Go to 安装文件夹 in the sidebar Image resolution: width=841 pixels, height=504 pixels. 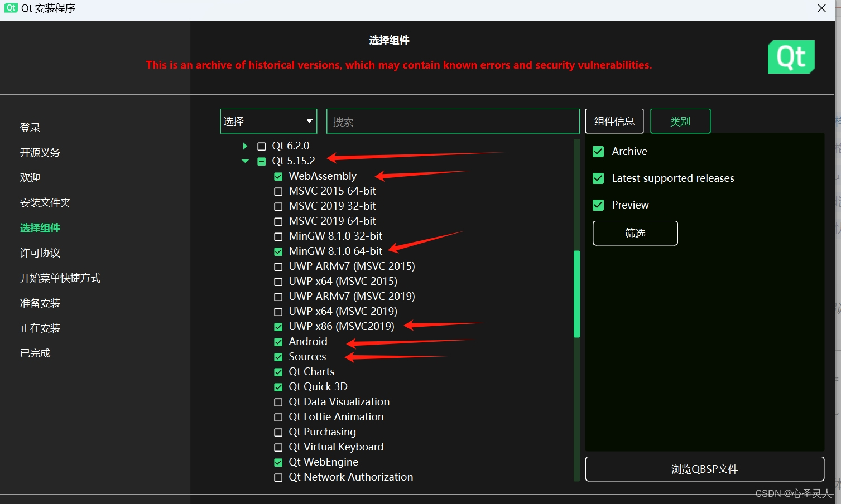[45, 202]
